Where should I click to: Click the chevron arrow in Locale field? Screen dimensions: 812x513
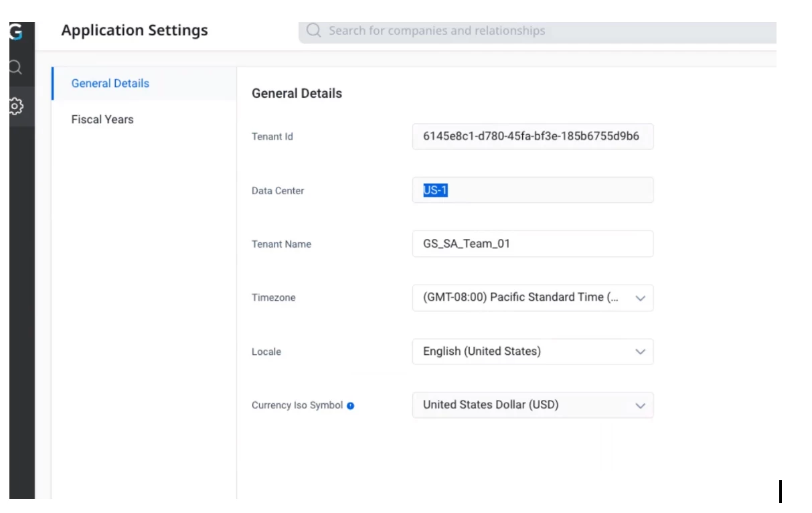coord(640,352)
